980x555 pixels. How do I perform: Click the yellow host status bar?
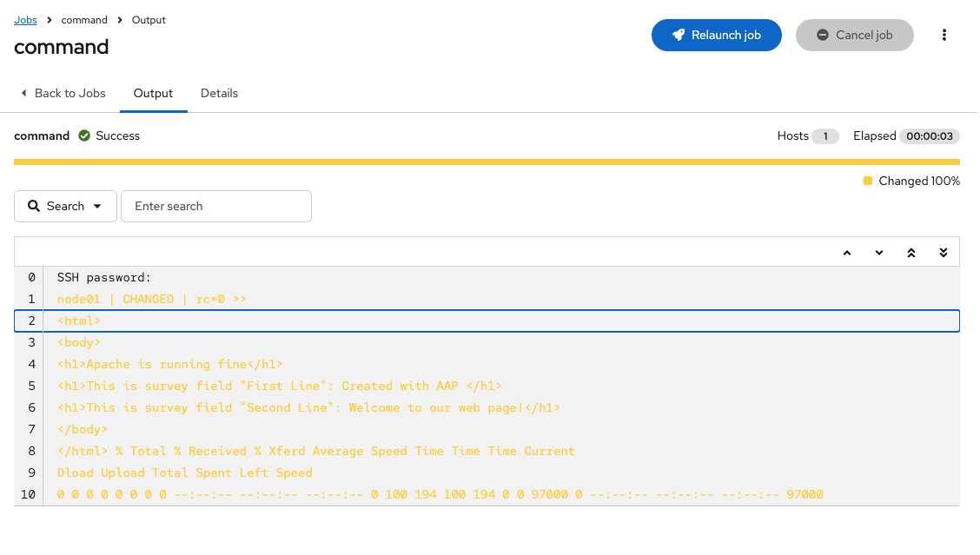click(487, 162)
